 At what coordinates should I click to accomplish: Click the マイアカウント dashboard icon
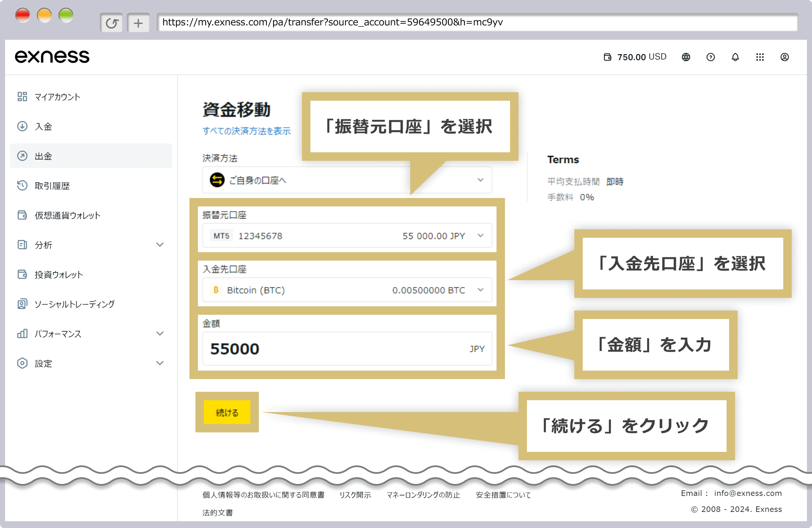click(22, 96)
